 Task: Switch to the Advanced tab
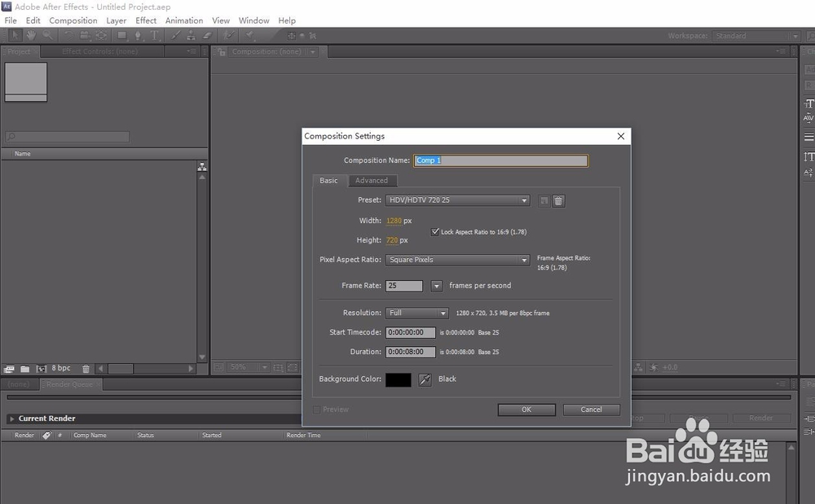pos(371,181)
